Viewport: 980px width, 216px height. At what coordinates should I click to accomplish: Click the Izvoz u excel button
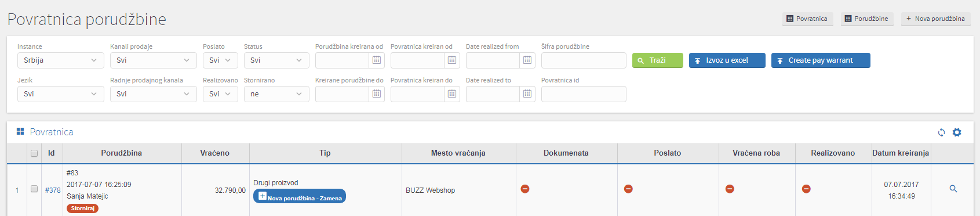[x=727, y=60]
